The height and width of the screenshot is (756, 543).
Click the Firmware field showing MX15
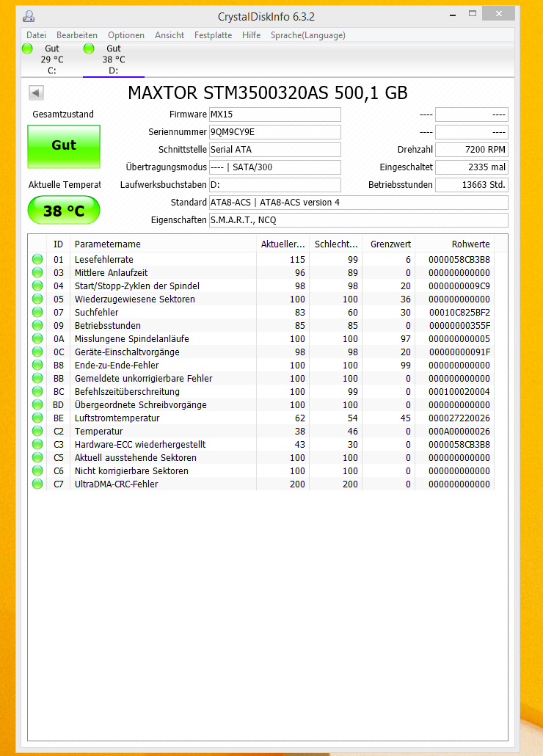point(274,115)
